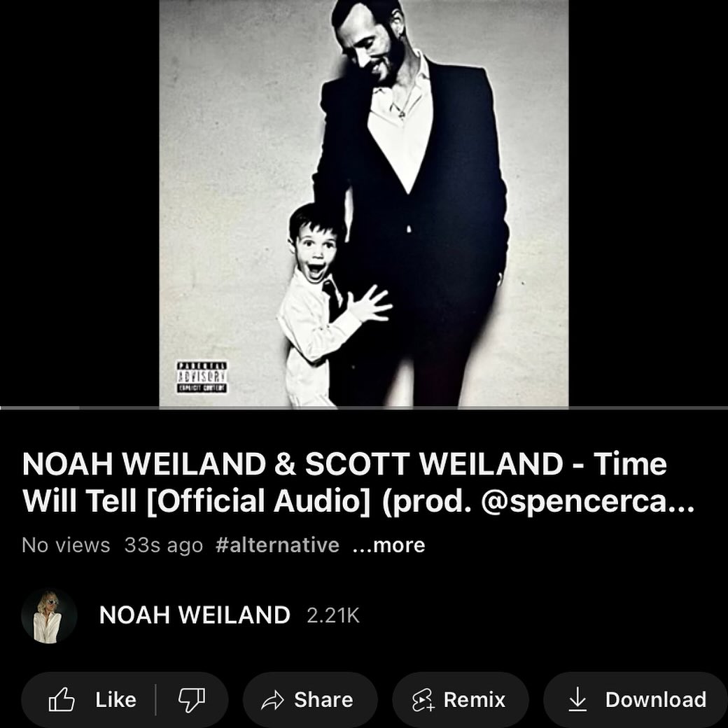
Task: Tap the thumbs-down dislike icon
Action: point(192,700)
